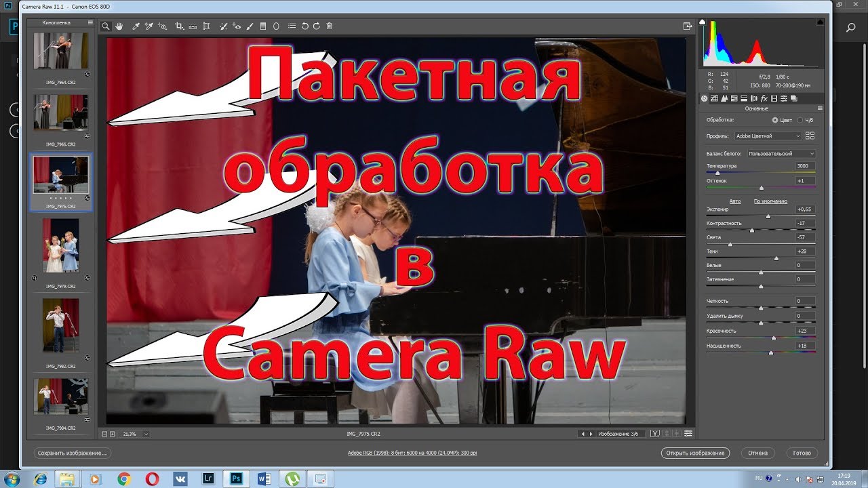Select the Hand tool
The height and width of the screenshot is (488, 868).
[119, 26]
